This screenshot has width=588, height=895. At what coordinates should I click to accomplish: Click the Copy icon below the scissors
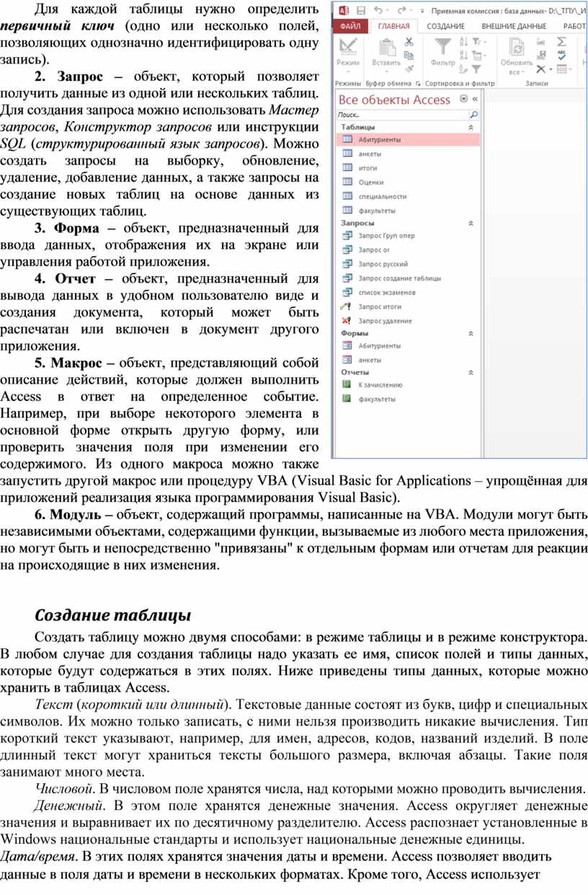tap(409, 56)
